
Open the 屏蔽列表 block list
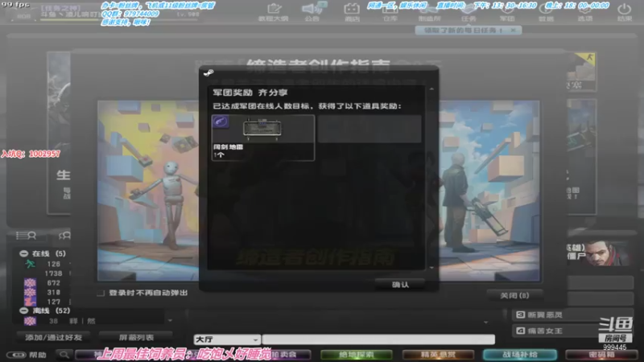click(x=136, y=337)
